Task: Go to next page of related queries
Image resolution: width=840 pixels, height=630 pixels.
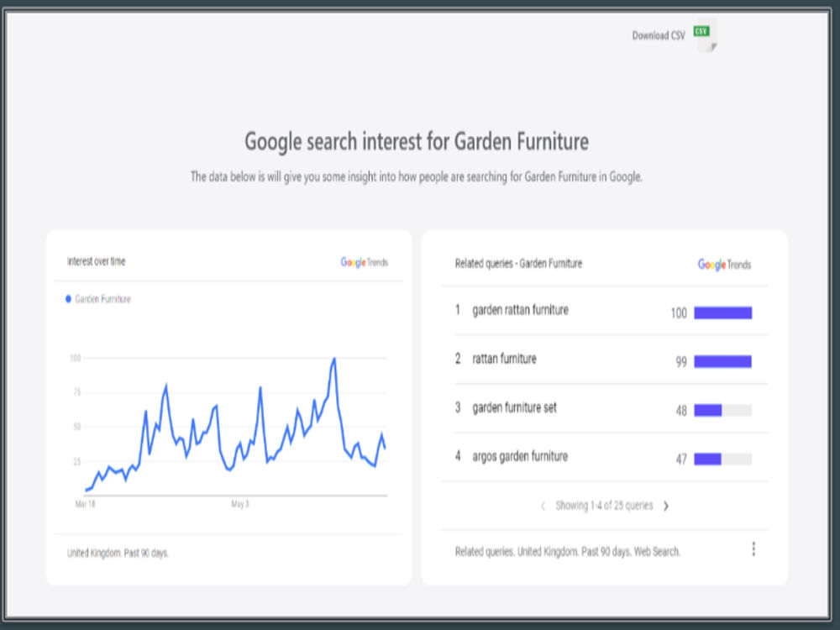Action: (x=666, y=506)
